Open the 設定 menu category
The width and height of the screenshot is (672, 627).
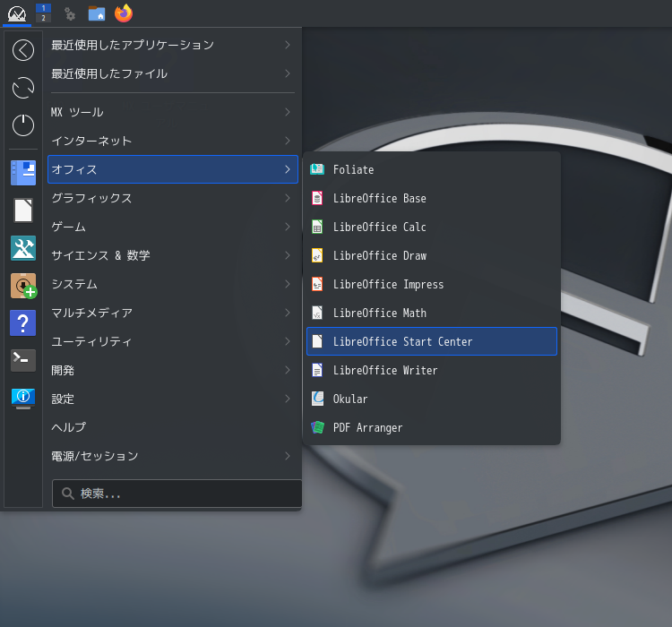point(173,399)
